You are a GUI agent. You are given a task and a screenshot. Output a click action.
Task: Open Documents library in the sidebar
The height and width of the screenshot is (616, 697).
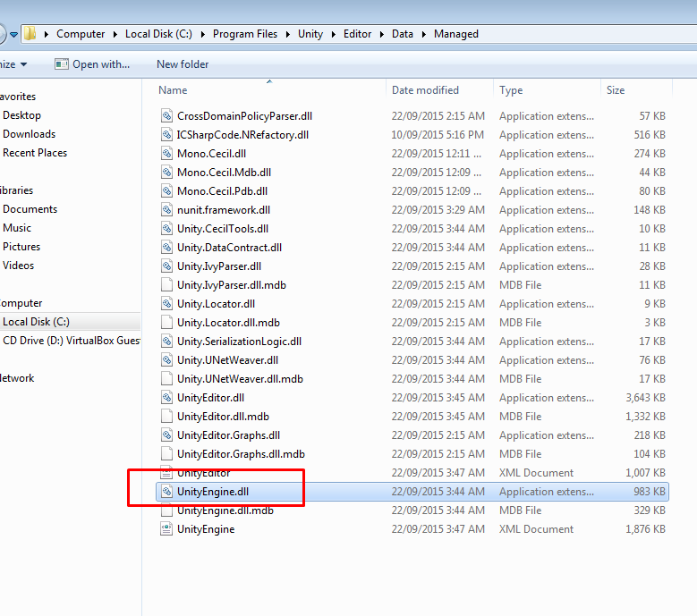30,209
